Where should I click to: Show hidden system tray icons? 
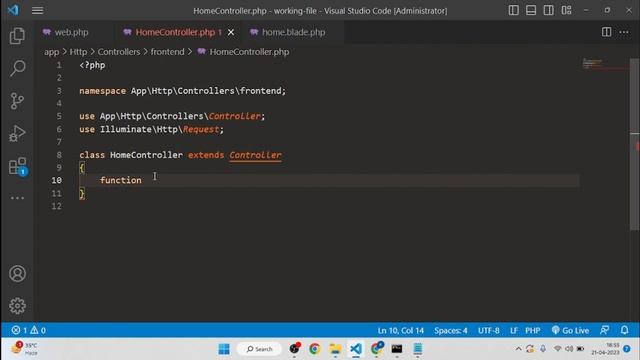click(518, 349)
